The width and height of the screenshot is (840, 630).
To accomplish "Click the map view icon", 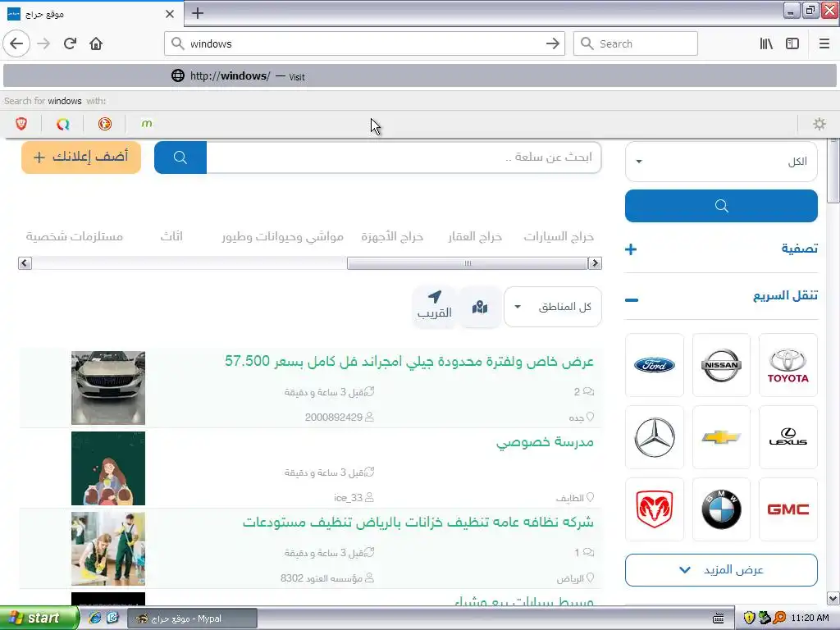I will pos(480,307).
